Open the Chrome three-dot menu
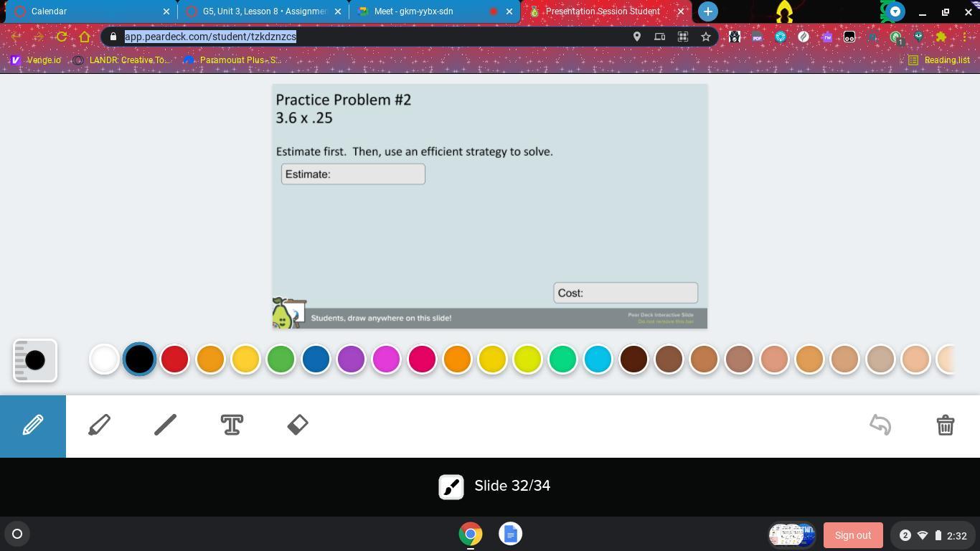Screen dimensions: 980x551 click(x=964, y=37)
